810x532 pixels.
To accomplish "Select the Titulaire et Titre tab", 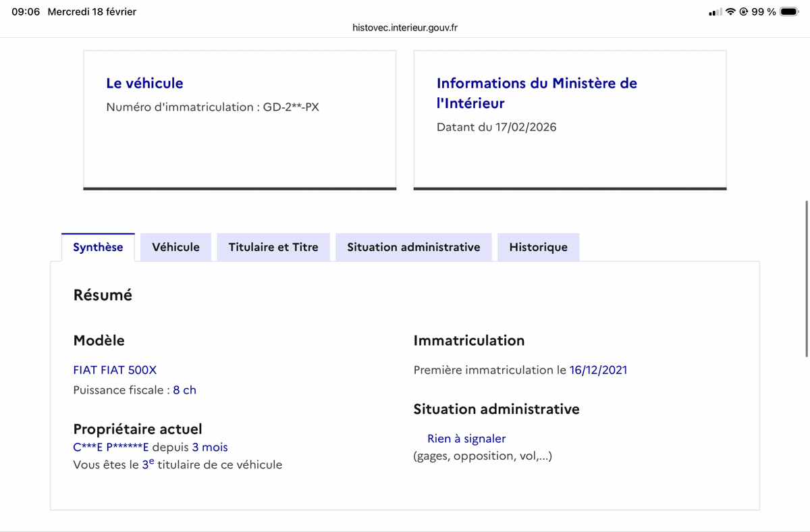I will (x=273, y=247).
